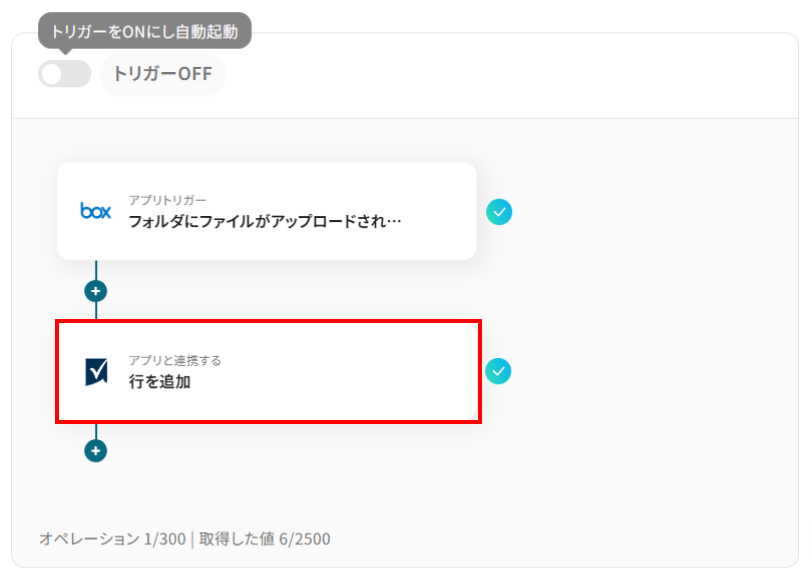Click the Box app logo icon

point(96,211)
